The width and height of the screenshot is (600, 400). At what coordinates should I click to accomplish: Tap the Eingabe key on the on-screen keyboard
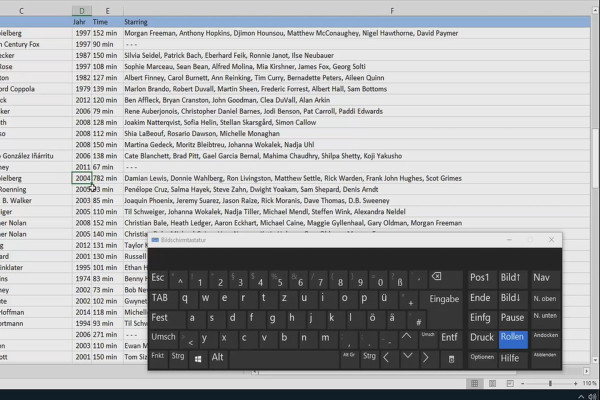pos(444,300)
